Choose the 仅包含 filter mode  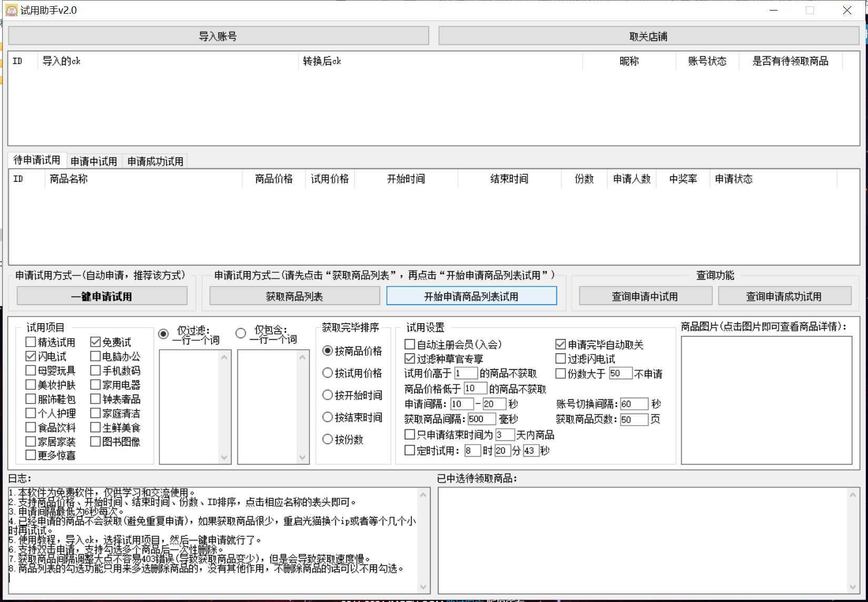[241, 333]
